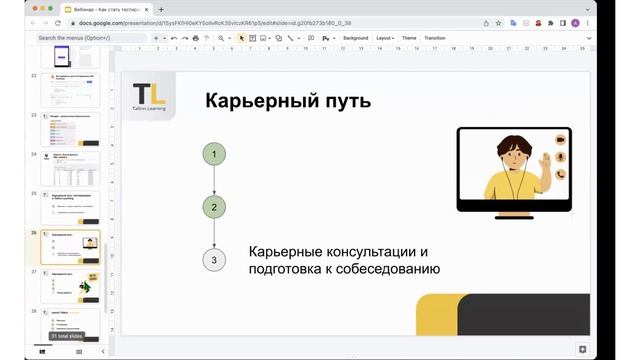Click the Background button
Viewport: 640px width, 360px height.
tap(356, 38)
